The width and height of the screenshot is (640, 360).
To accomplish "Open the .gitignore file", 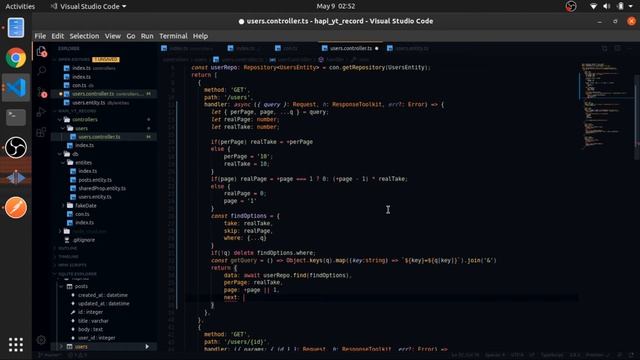I will [x=84, y=240].
